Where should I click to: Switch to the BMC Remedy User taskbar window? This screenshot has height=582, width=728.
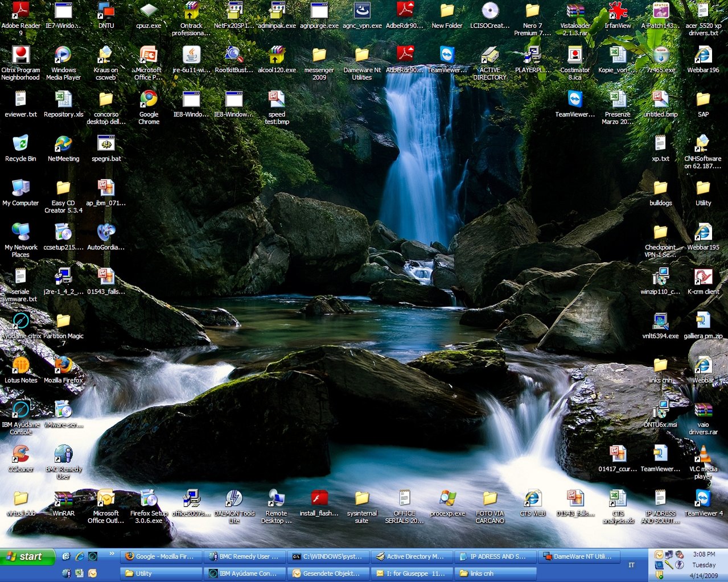tap(244, 556)
